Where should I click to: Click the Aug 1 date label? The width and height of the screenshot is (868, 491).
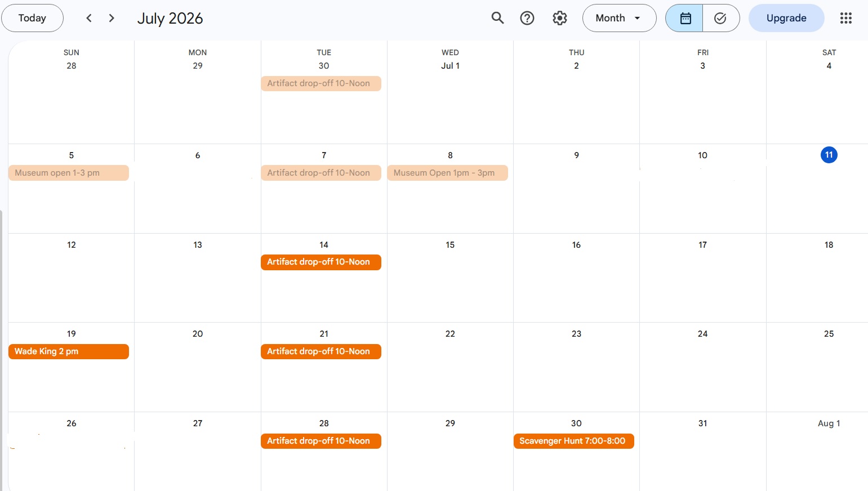point(829,423)
